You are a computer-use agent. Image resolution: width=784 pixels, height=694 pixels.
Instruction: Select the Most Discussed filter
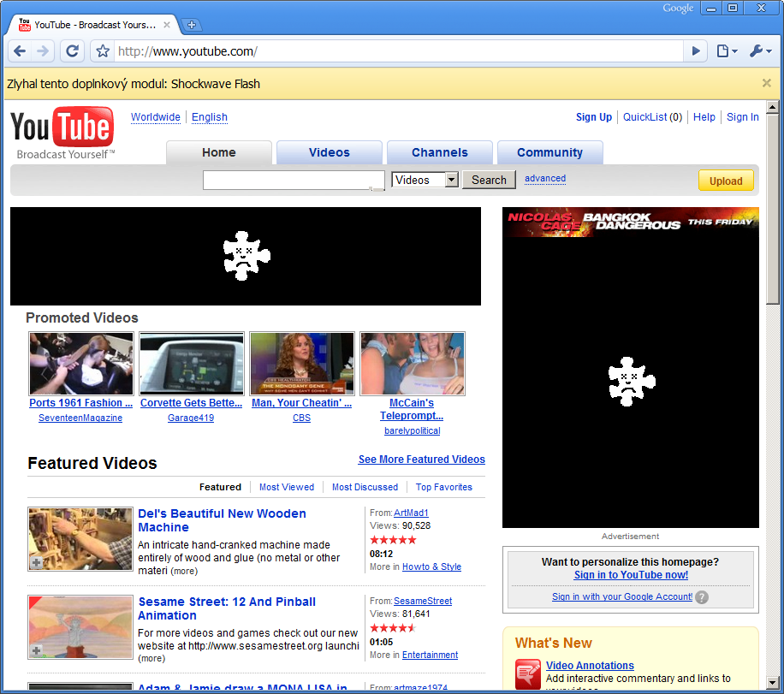click(x=365, y=487)
